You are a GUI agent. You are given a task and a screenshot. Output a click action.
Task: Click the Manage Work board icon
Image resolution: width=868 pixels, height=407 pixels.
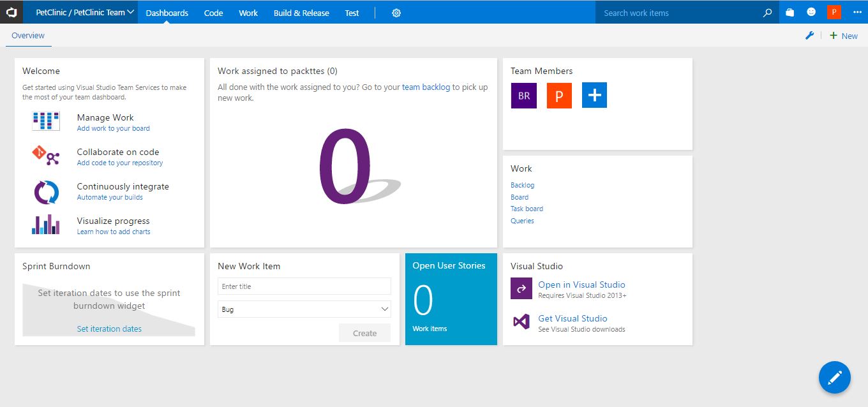tap(46, 121)
